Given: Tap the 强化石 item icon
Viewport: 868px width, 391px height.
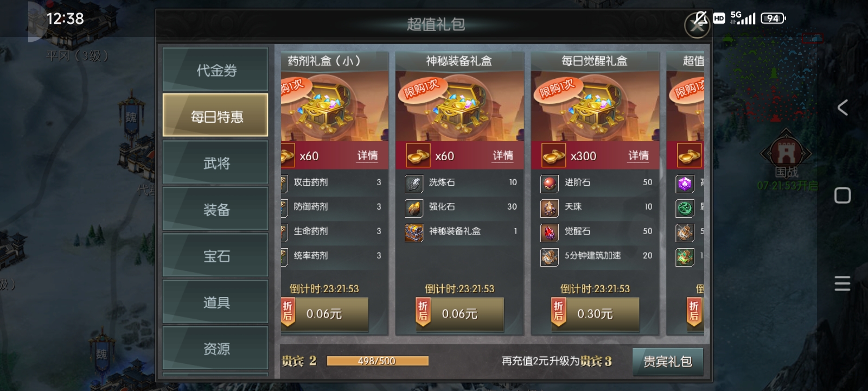Looking at the screenshot, I should click(414, 207).
